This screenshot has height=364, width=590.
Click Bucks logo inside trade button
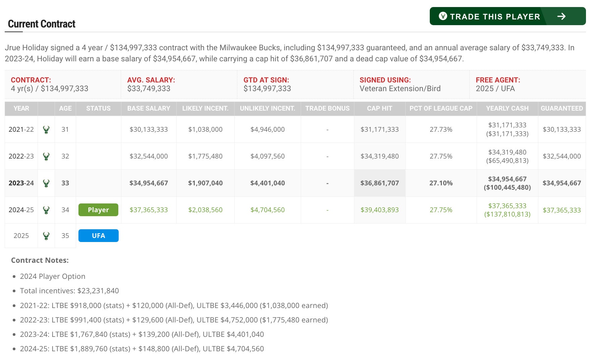442,16
